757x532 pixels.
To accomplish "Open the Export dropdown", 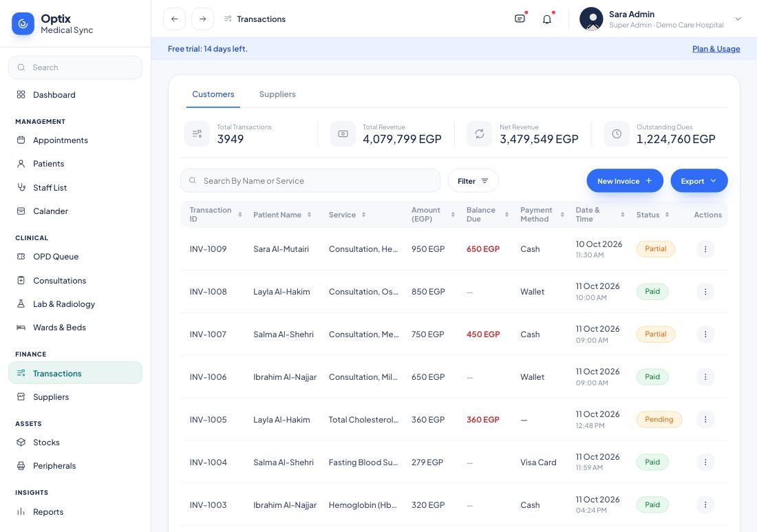I will (x=699, y=180).
